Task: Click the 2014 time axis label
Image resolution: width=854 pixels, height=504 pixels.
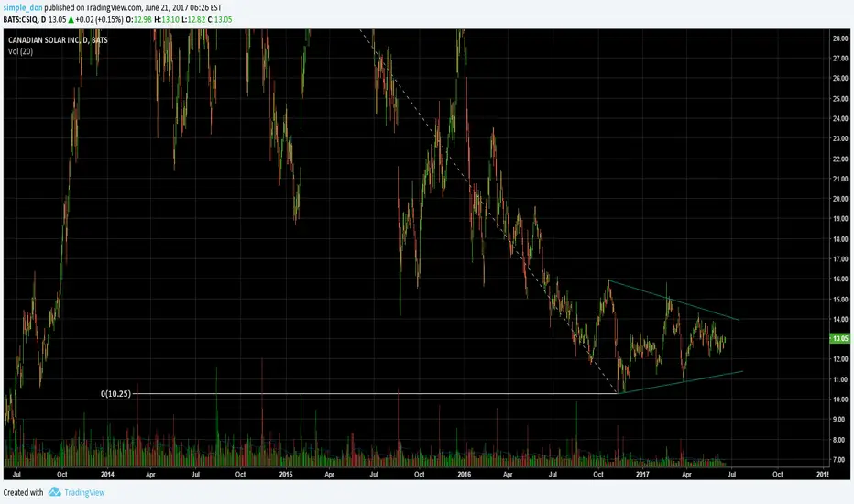Action: point(107,474)
